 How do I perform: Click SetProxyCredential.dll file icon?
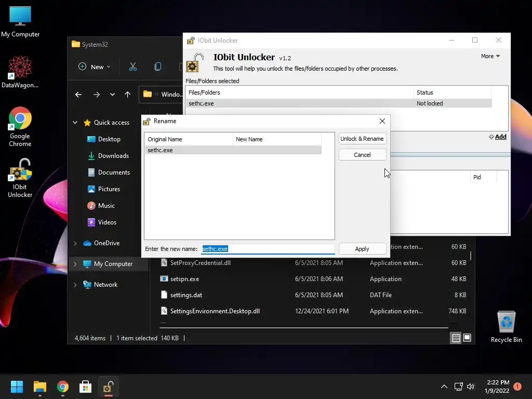[164, 262]
